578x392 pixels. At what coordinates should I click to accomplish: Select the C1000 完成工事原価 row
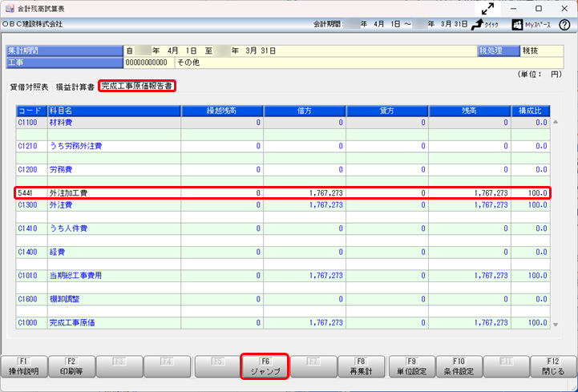coord(282,322)
